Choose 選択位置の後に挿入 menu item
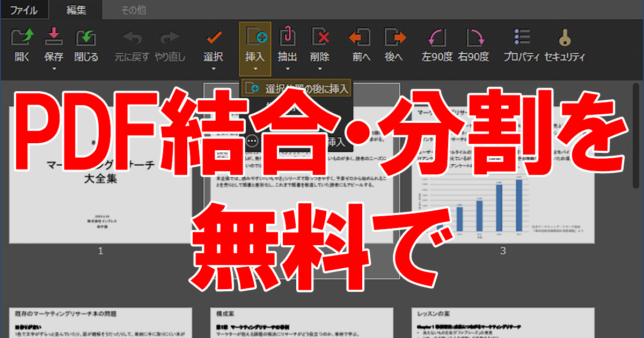The image size is (644, 338). pos(297,88)
